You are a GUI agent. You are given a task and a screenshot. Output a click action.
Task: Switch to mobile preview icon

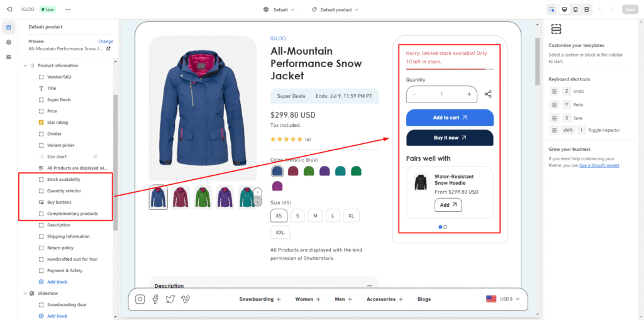click(575, 9)
